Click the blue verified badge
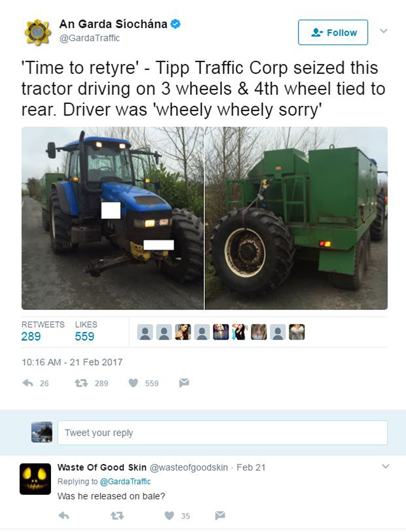 175,24
